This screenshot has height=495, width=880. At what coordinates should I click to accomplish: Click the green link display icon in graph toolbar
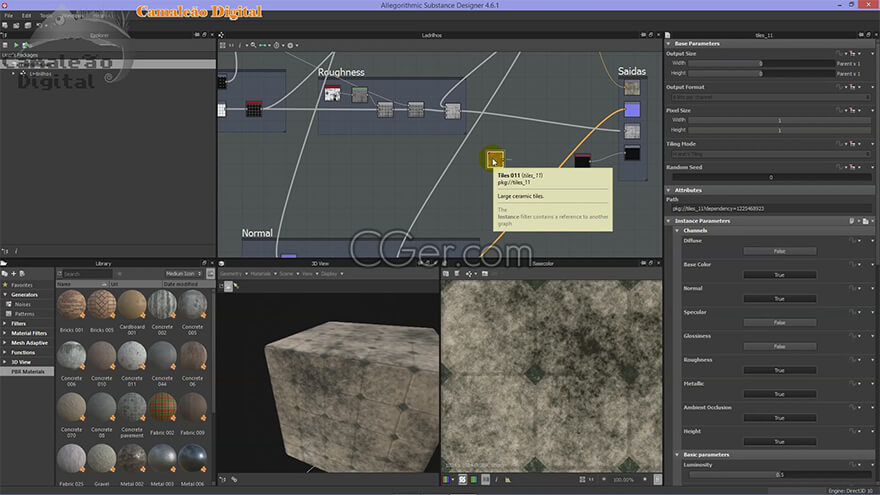(262, 45)
